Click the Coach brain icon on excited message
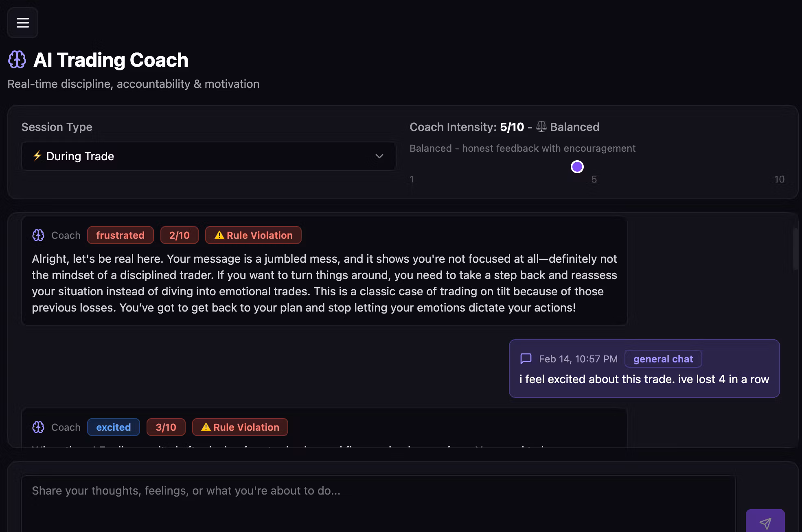This screenshot has height=532, width=802. click(x=38, y=427)
